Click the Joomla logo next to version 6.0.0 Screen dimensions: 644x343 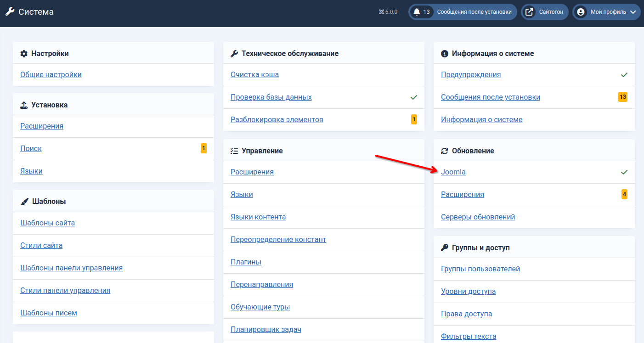click(x=381, y=12)
